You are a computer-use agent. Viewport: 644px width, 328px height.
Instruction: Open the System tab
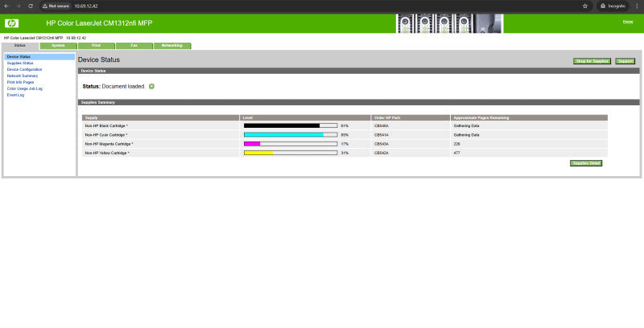58,46
